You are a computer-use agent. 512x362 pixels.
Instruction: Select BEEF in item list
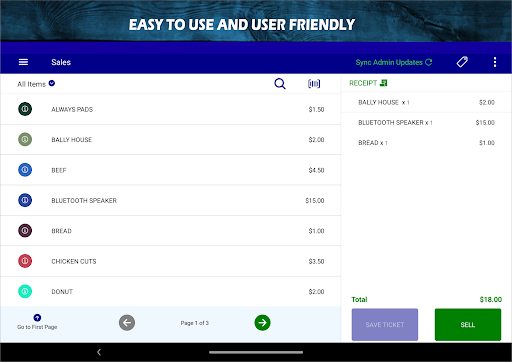[x=170, y=170]
